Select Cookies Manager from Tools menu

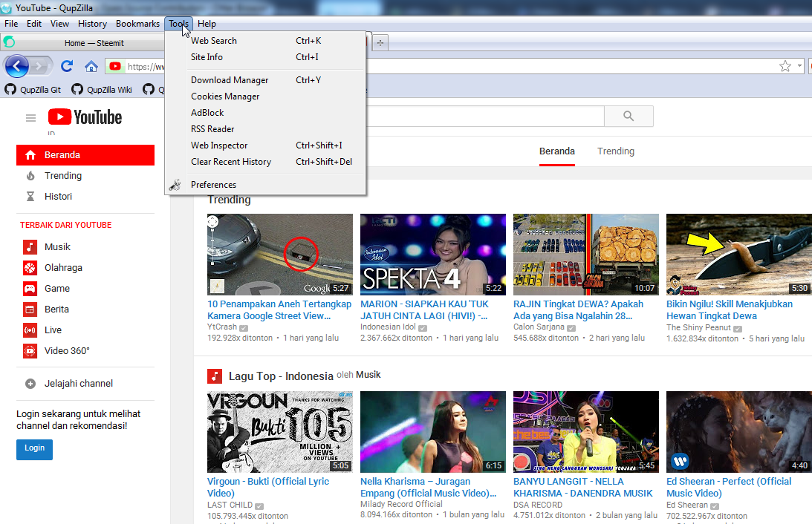coord(225,96)
